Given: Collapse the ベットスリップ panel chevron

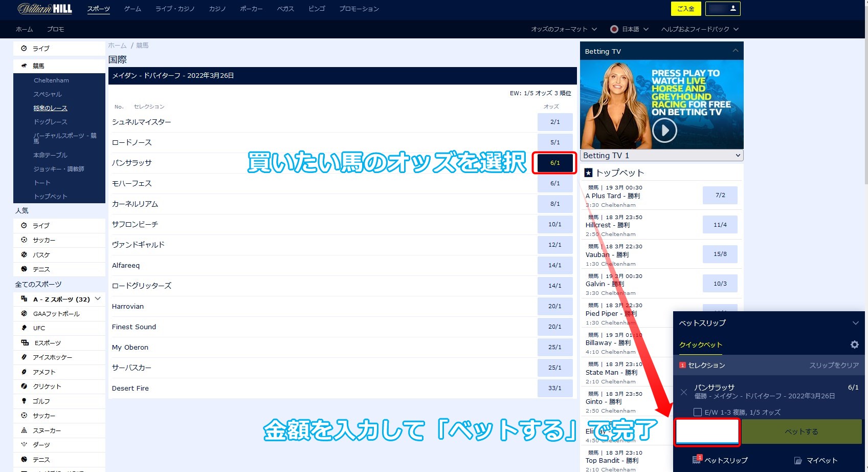Looking at the screenshot, I should [x=855, y=323].
